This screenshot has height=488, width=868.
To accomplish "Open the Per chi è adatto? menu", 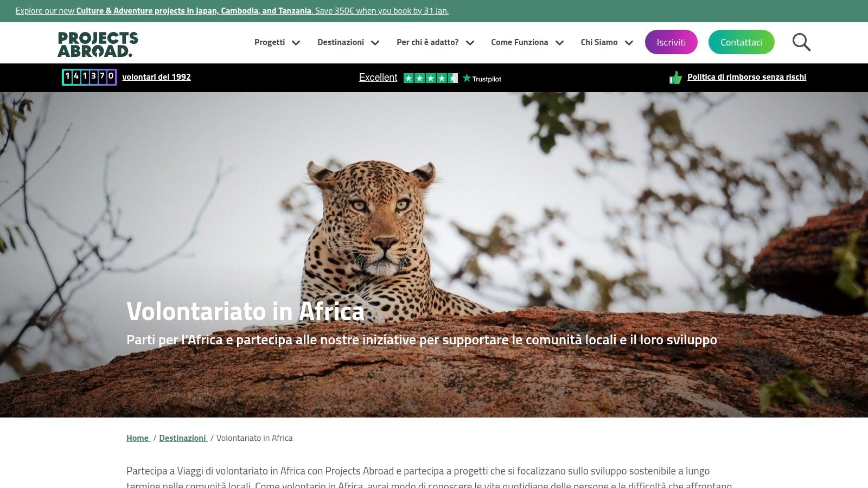I will [427, 42].
